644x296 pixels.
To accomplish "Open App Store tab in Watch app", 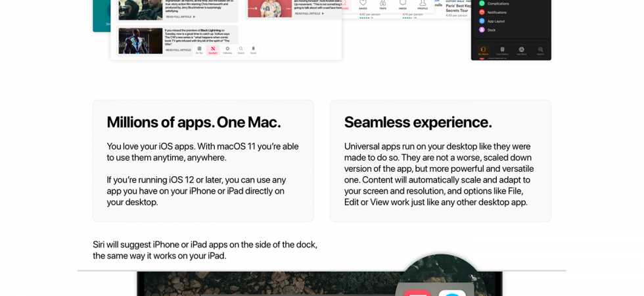I will tap(521, 51).
